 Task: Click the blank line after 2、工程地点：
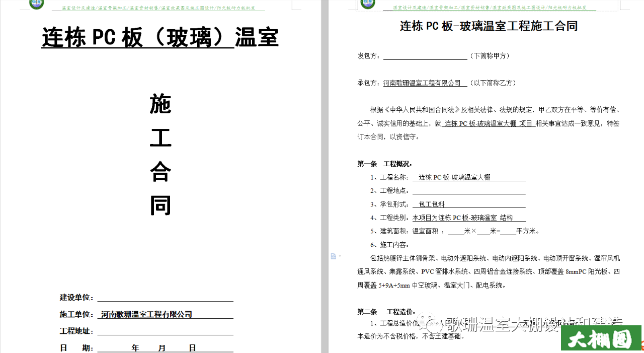pyautogui.click(x=469, y=191)
